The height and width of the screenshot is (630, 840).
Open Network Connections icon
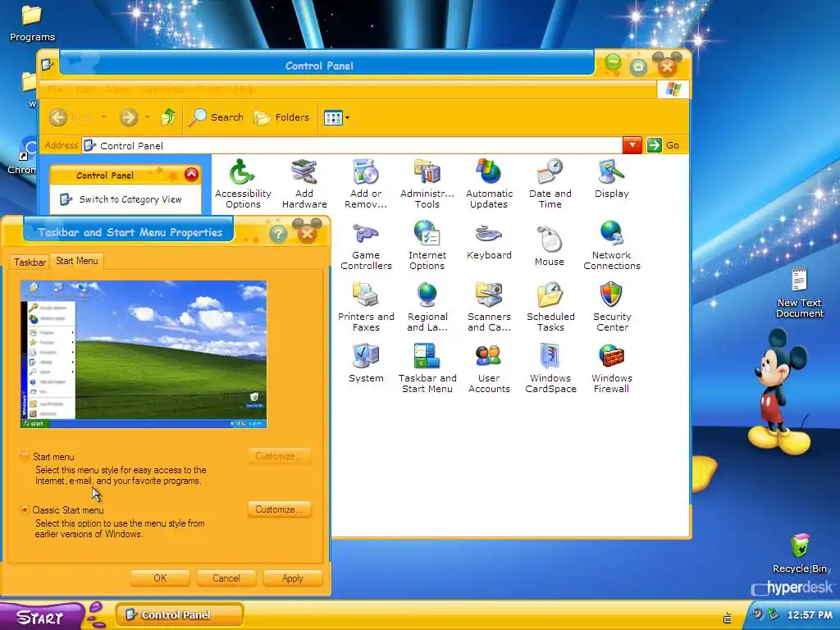point(611,244)
